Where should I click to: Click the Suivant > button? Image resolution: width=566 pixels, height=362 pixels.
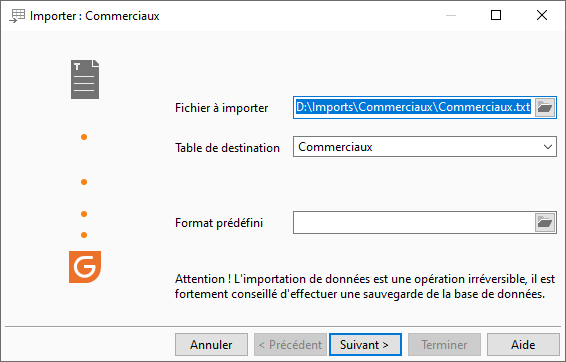click(365, 345)
